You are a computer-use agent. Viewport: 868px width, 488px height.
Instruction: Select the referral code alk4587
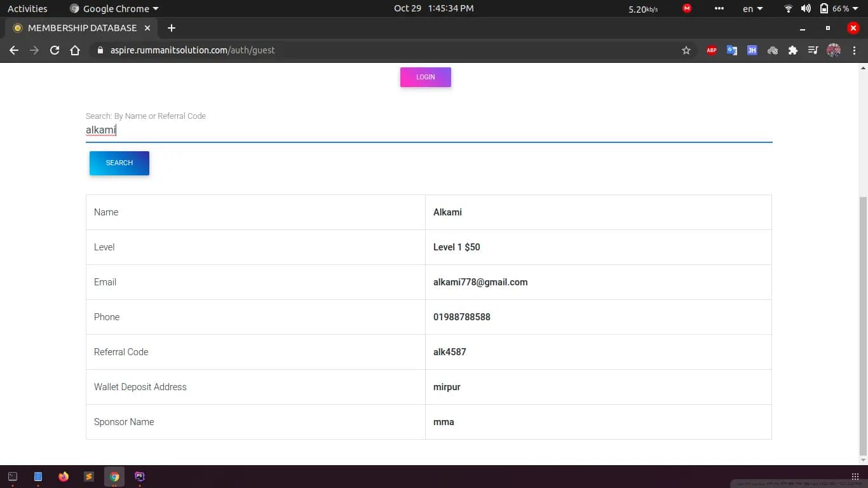450,352
